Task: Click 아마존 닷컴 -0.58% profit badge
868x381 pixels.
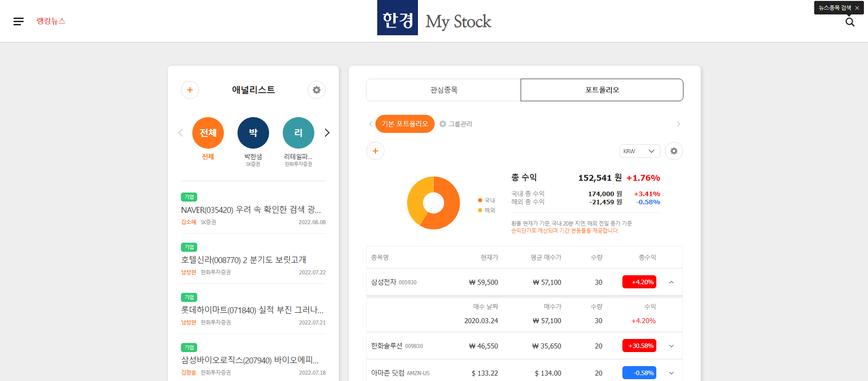Action: coord(639,373)
